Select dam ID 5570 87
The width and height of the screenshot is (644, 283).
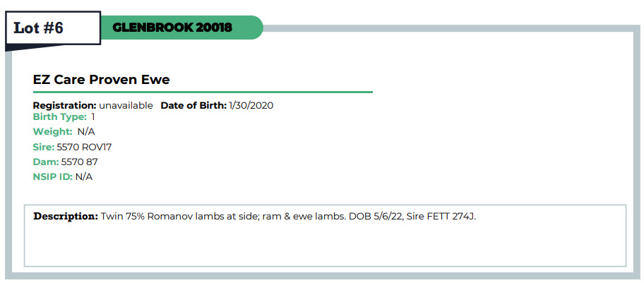tap(80, 162)
